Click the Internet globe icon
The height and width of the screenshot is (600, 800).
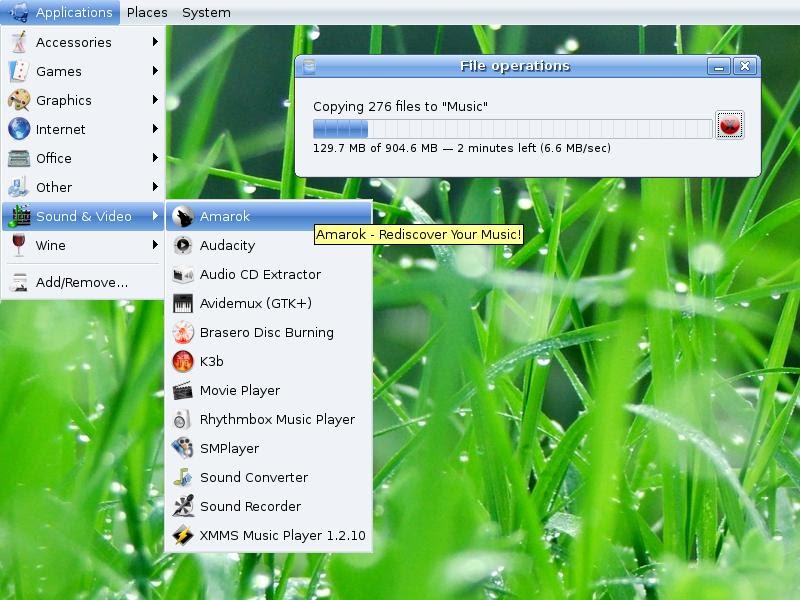click(19, 129)
